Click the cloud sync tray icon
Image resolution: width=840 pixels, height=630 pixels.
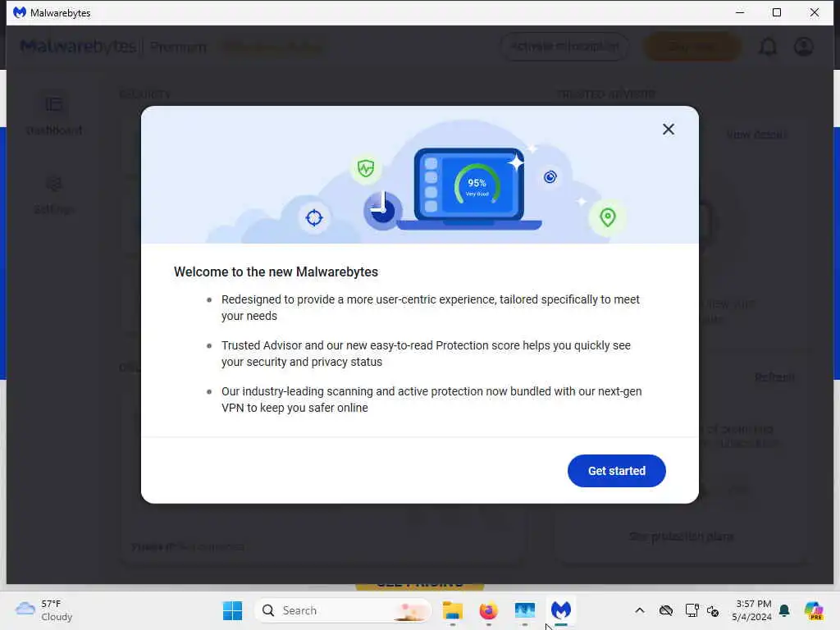666,610
